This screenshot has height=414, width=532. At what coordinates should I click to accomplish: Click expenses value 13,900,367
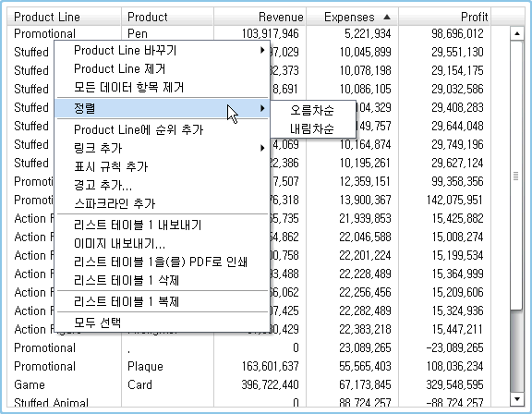(366, 200)
